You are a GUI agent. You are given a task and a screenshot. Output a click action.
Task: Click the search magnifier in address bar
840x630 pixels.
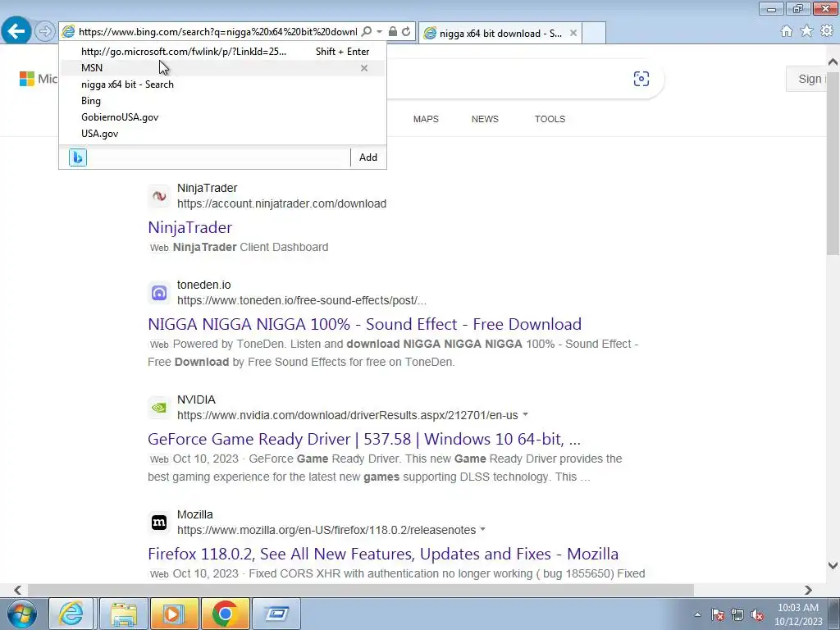click(x=367, y=32)
